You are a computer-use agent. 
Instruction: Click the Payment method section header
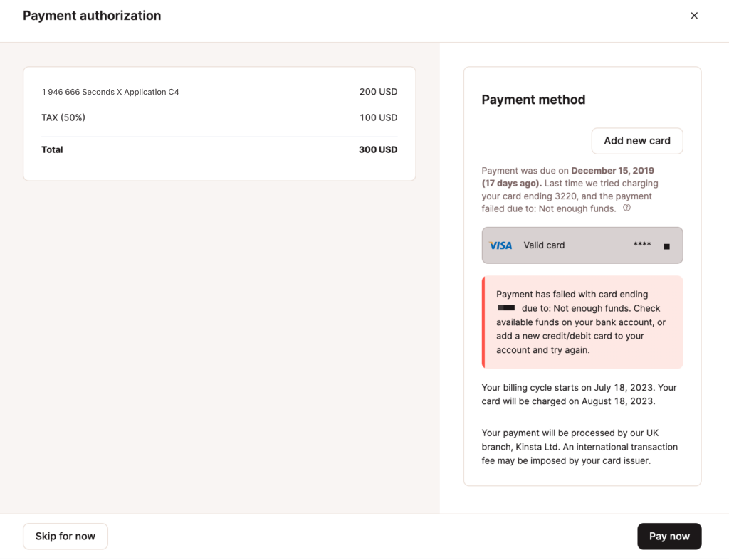533,100
